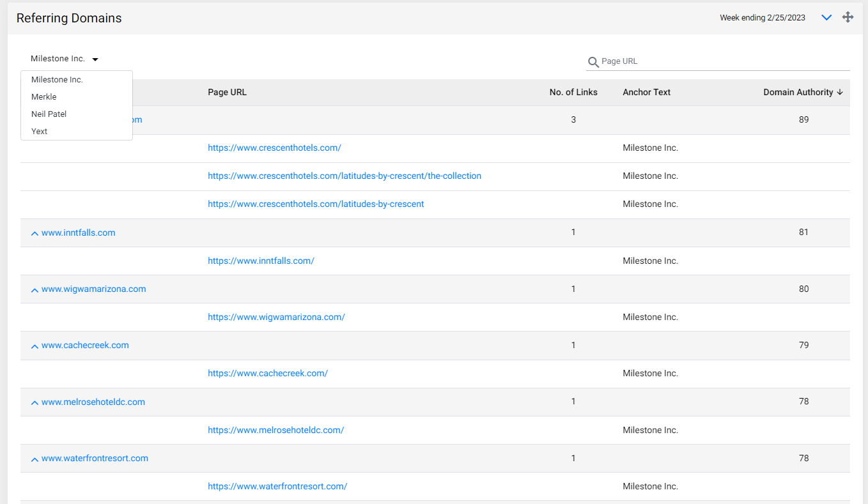Click the No. of Links column header
The height and width of the screenshot is (504, 868).
click(x=573, y=92)
